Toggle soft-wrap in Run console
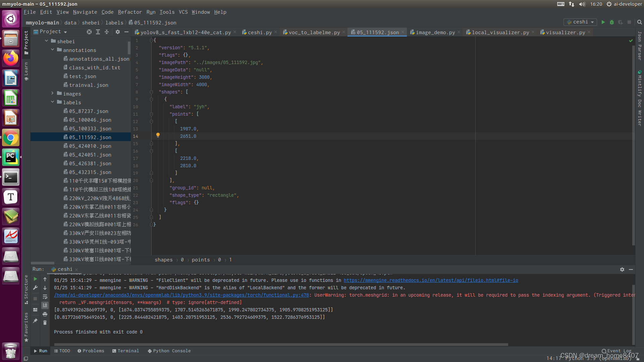The height and width of the screenshot is (362, 644). click(45, 297)
